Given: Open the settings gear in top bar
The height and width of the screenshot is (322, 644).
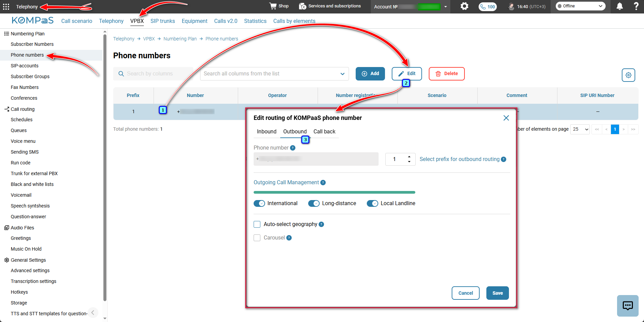Looking at the screenshot, I should click(464, 6).
